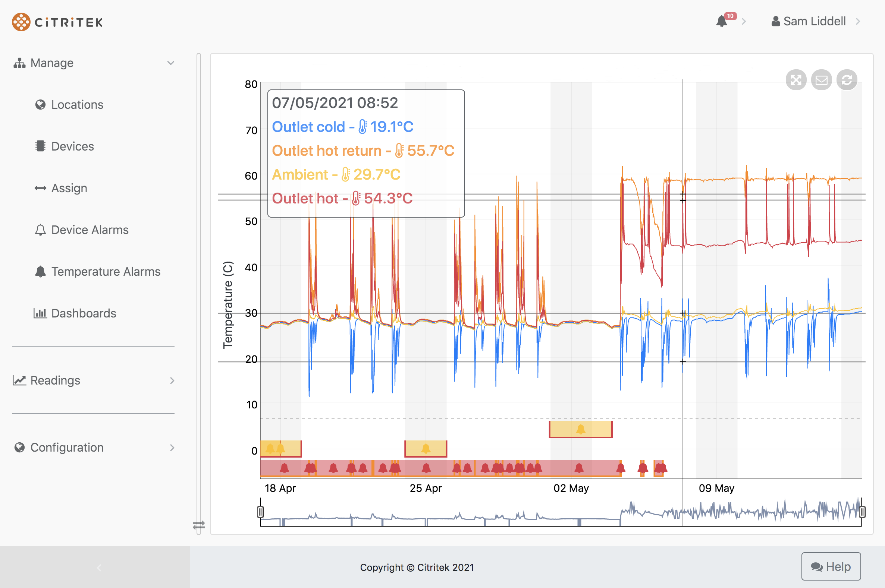This screenshot has width=885, height=588.
Task: Collapse the chart panel with the swap arrows
Action: point(199,525)
